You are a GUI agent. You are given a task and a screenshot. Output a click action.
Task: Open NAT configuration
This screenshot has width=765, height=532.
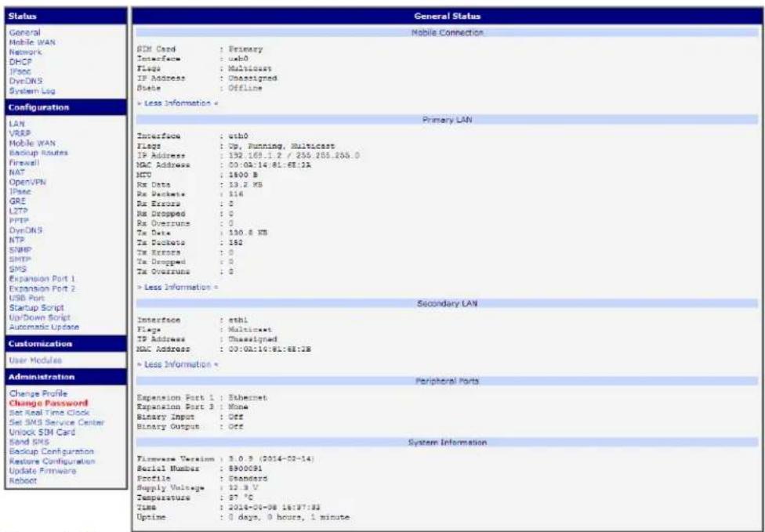[17, 172]
